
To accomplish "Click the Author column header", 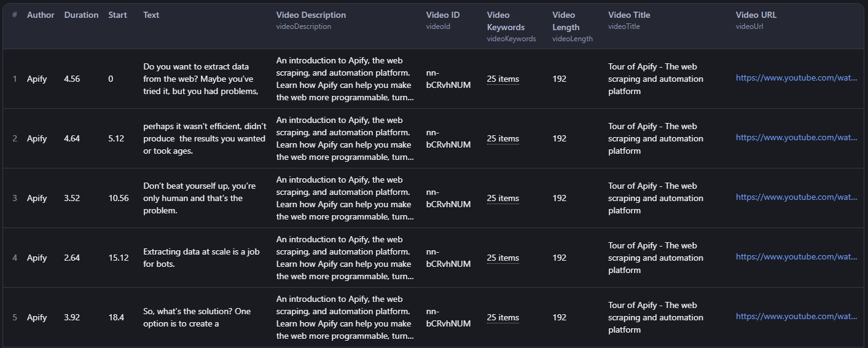I will (41, 15).
